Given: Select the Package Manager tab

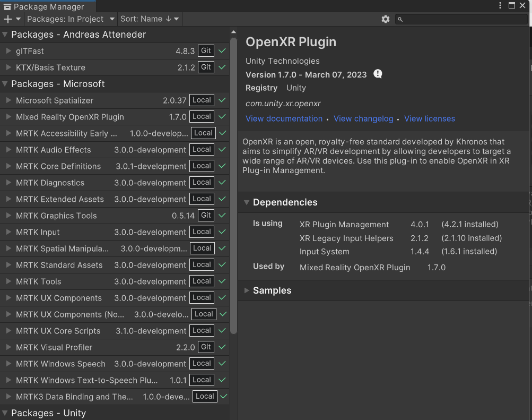Looking at the screenshot, I should pyautogui.click(x=47, y=6).
